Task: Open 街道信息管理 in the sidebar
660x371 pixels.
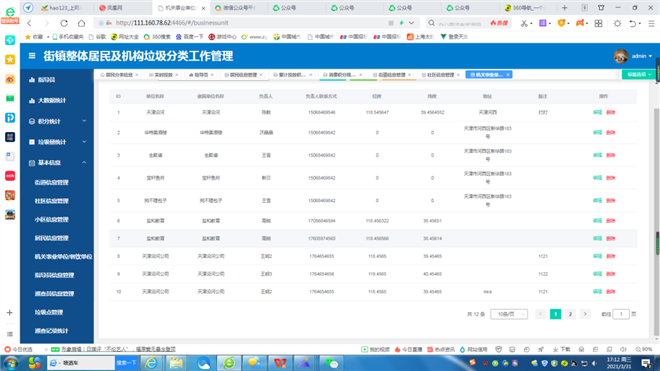Action: 51,182
